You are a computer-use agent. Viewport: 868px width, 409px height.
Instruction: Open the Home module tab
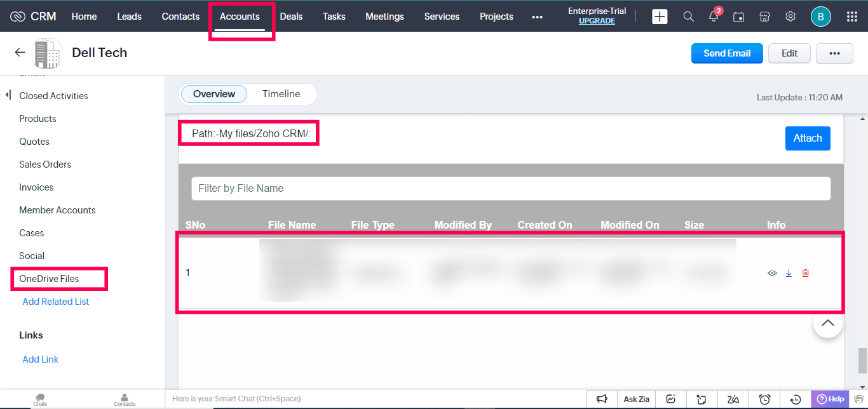tap(84, 17)
